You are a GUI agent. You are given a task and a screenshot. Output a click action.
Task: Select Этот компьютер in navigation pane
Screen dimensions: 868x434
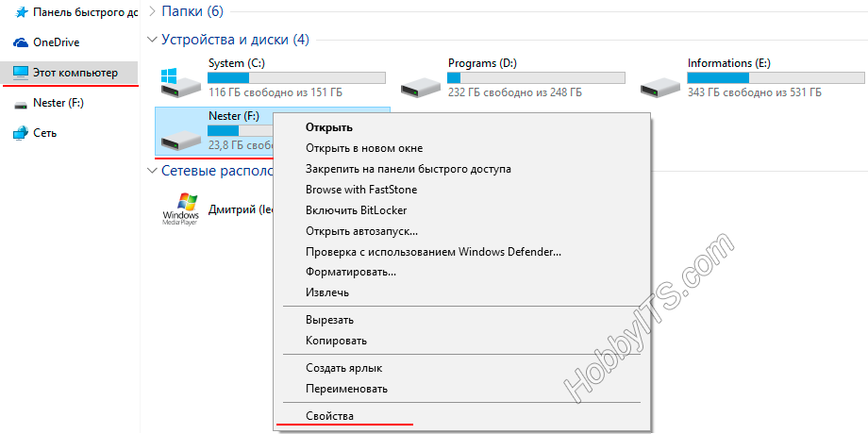(75, 72)
